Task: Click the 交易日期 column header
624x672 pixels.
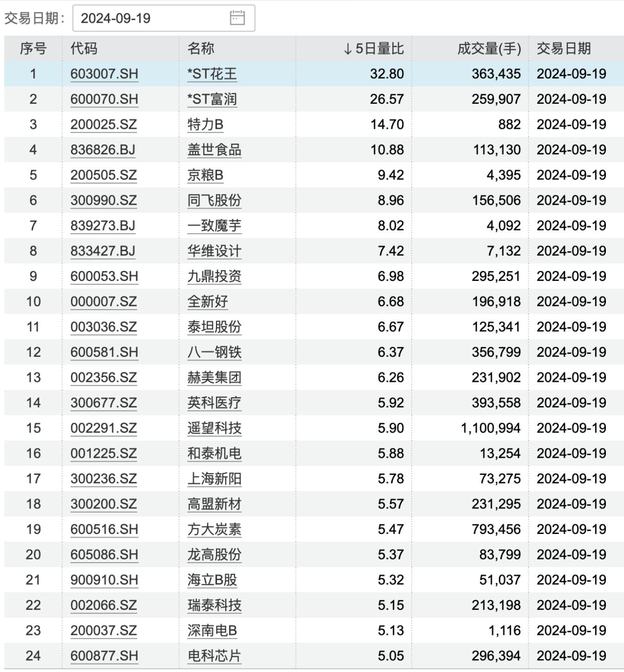Action: point(564,49)
